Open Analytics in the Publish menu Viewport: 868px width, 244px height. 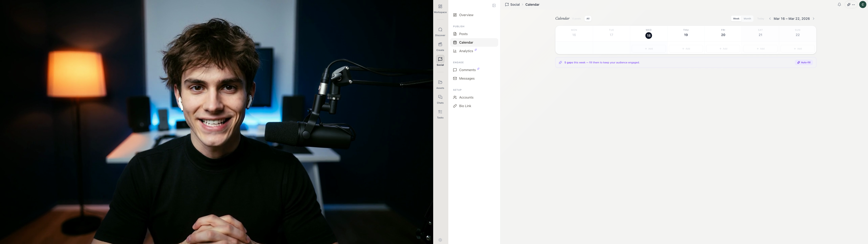[x=466, y=51]
